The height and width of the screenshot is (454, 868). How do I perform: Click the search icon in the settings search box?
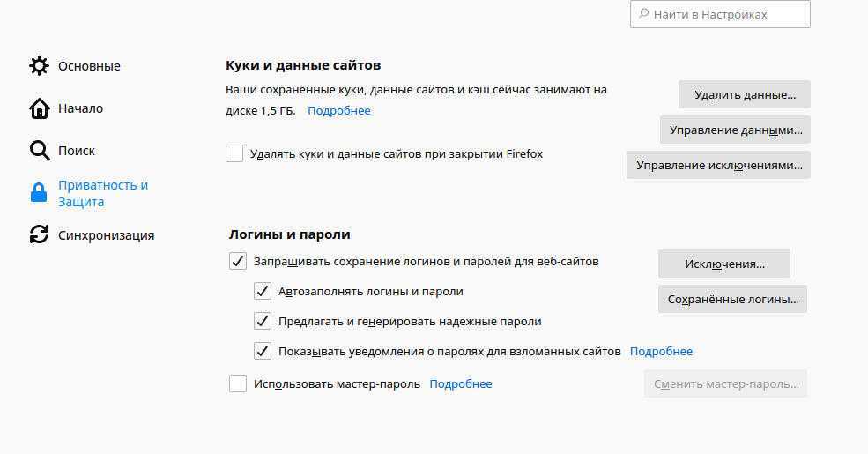click(644, 14)
